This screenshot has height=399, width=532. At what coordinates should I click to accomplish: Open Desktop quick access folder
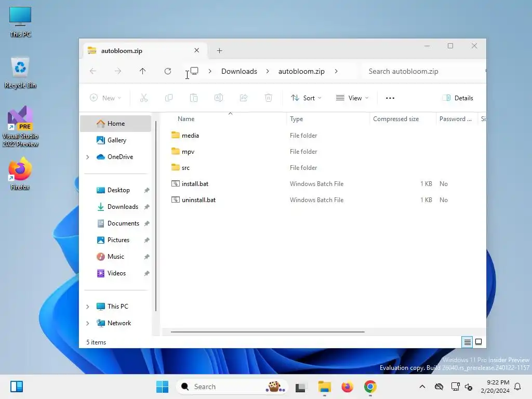click(116, 190)
